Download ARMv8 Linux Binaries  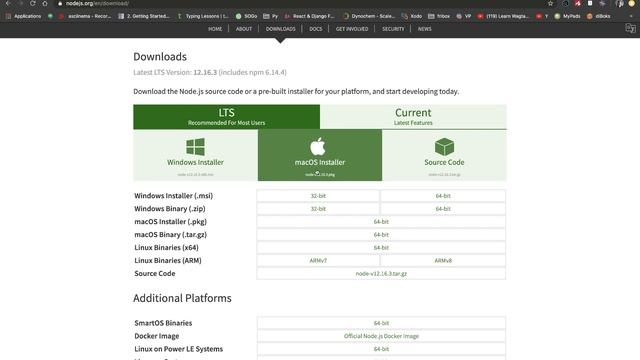click(x=443, y=260)
